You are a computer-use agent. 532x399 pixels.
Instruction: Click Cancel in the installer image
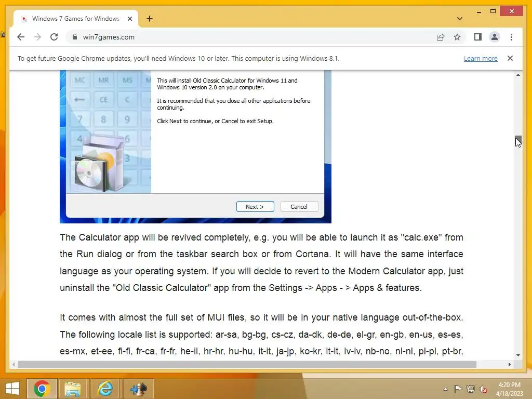(x=299, y=207)
